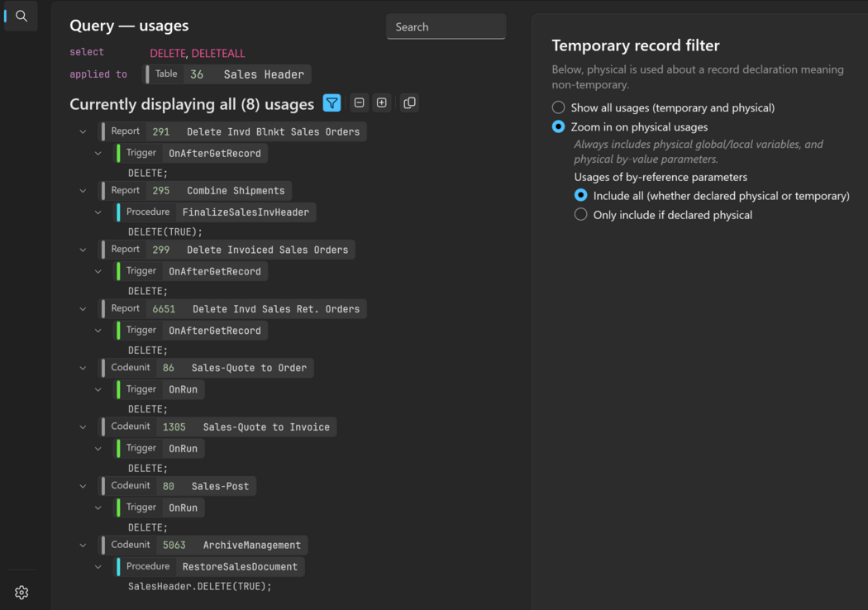Select Zoom in on physical usages
The image size is (868, 610).
[x=559, y=126]
